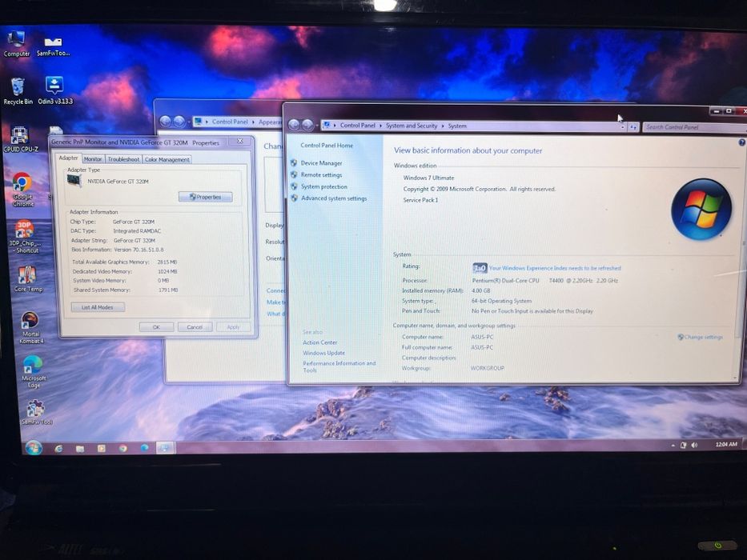
Task: Expand the arrow after System and Security in breadcrumb
Action: click(443, 126)
